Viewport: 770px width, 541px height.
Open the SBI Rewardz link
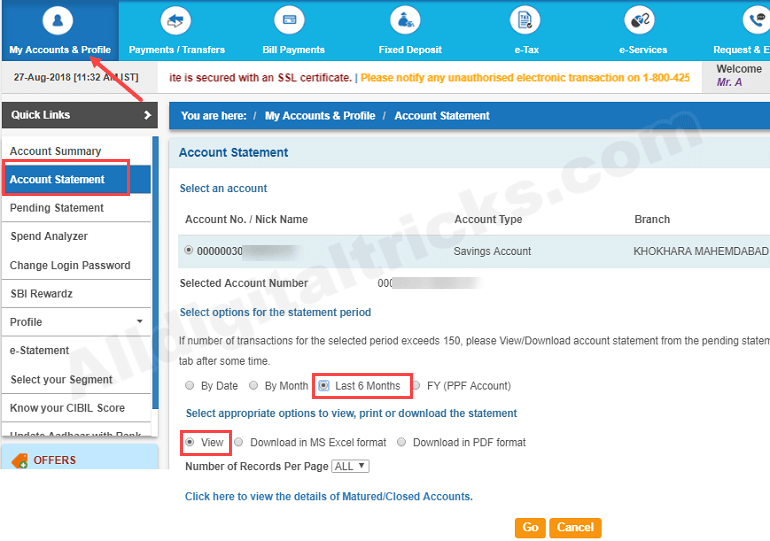42,294
